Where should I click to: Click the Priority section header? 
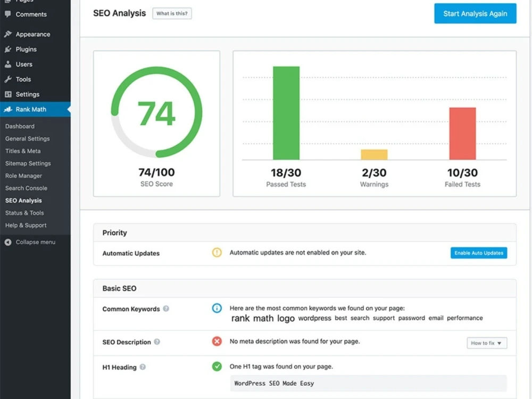[x=305, y=233]
